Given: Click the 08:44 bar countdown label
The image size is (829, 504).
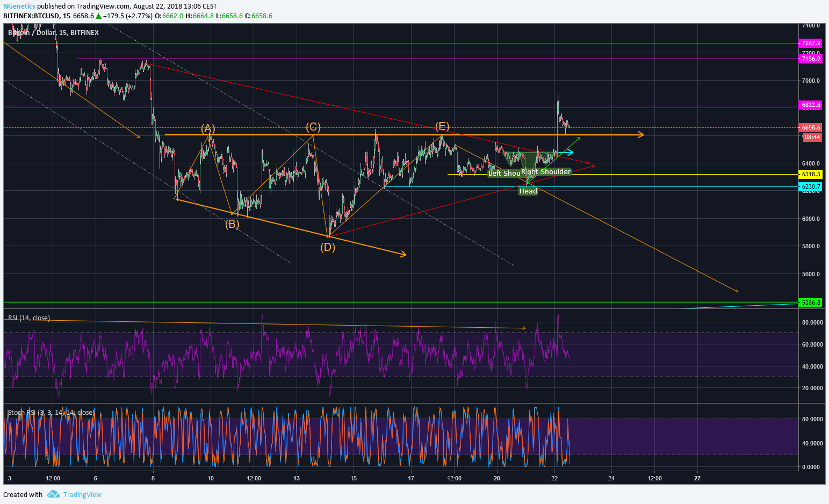Looking at the screenshot, I should coord(812,137).
